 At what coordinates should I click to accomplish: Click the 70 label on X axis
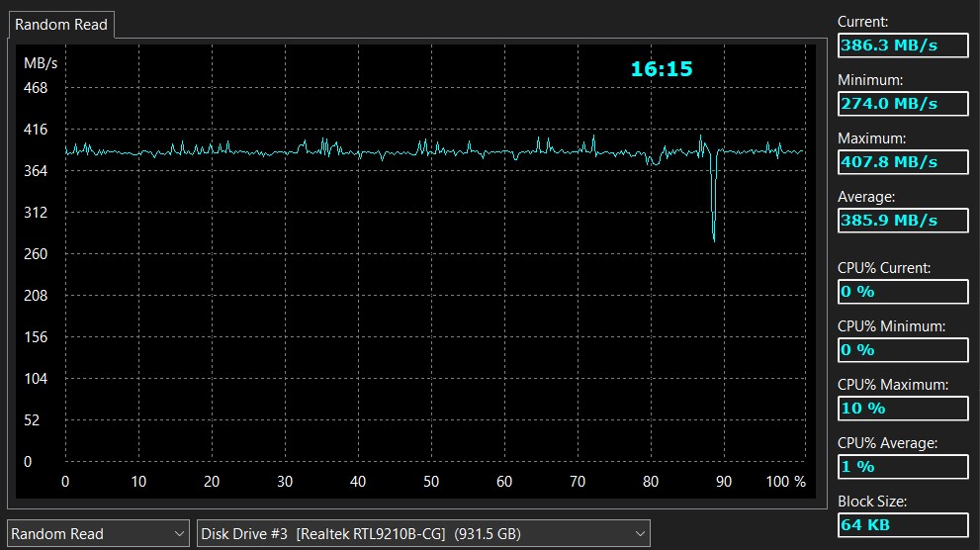pyautogui.click(x=578, y=482)
